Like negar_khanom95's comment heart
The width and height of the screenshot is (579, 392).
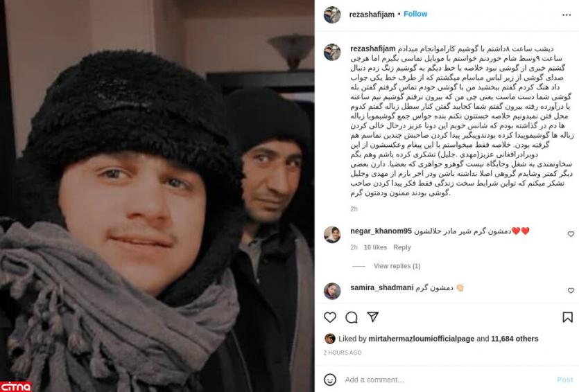(x=571, y=234)
